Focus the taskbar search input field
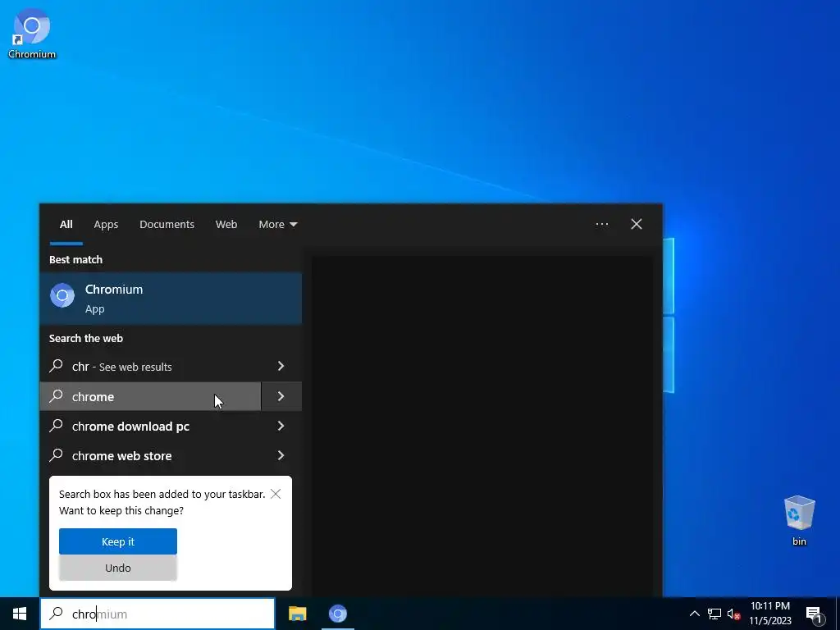 coord(157,614)
